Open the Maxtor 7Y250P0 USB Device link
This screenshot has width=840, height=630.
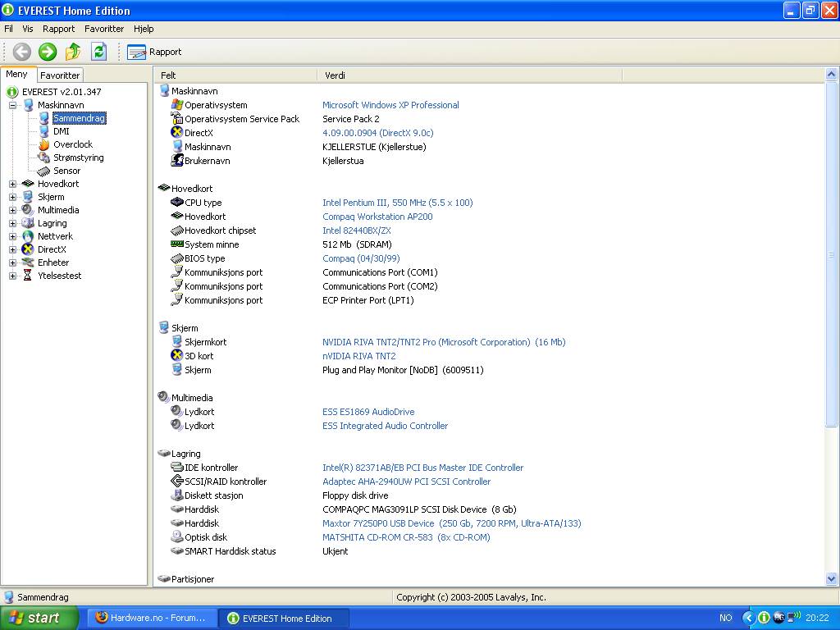click(x=452, y=523)
